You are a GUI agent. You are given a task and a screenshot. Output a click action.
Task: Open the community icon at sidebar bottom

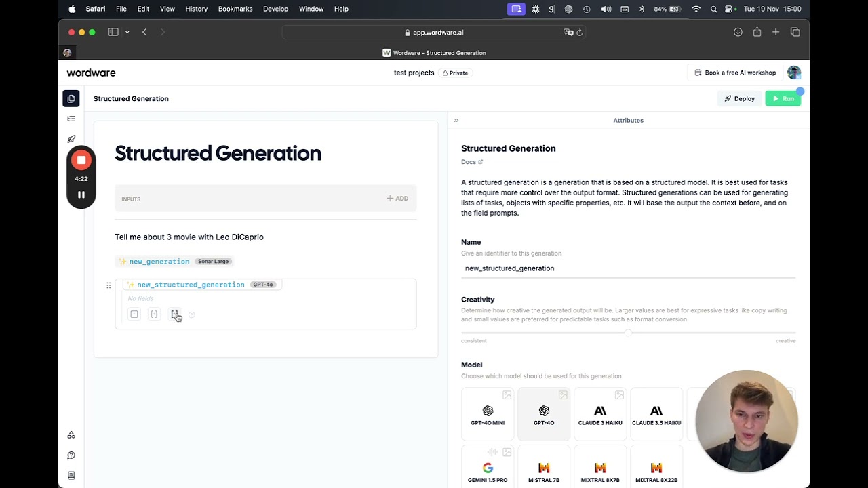71,435
